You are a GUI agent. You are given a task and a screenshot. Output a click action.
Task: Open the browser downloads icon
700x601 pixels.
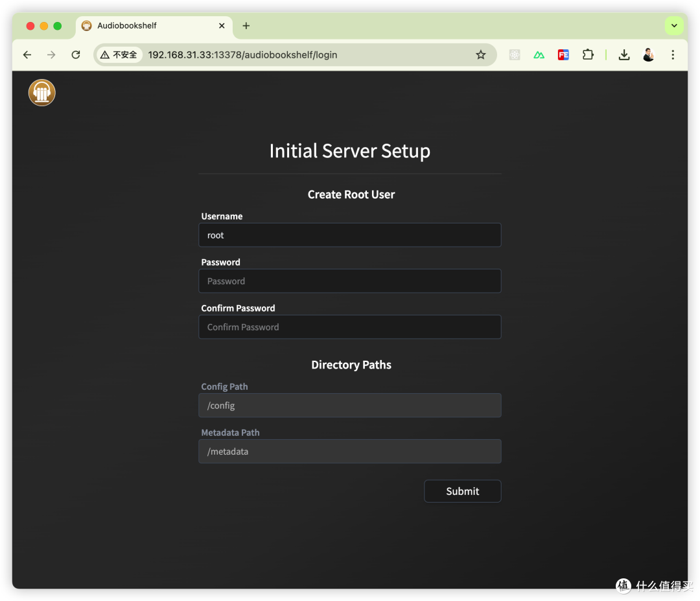click(624, 55)
